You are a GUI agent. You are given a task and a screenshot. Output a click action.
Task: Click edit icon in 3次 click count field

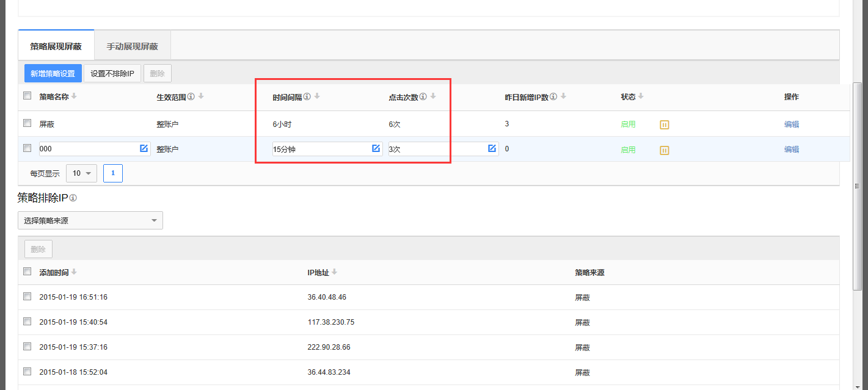pos(492,149)
